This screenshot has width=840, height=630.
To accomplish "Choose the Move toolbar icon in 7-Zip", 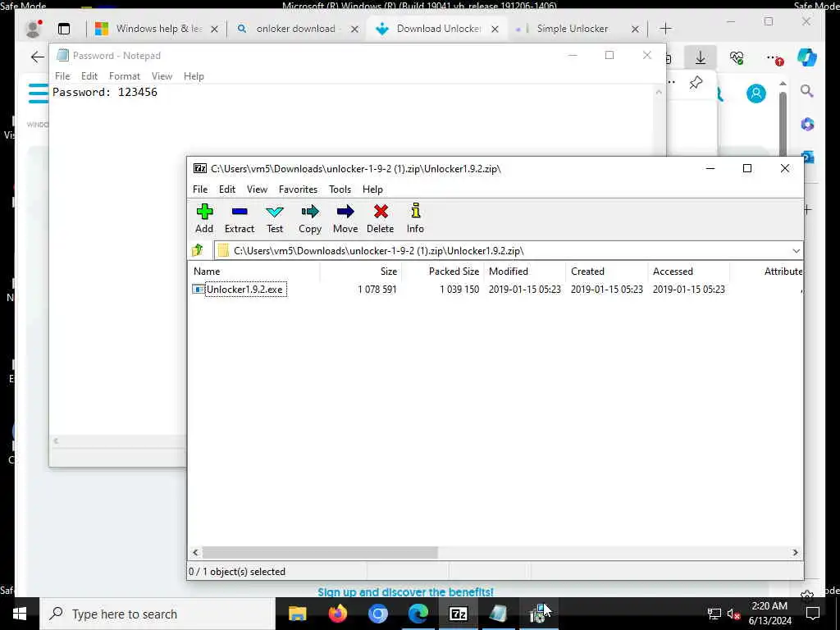I will pos(345,218).
